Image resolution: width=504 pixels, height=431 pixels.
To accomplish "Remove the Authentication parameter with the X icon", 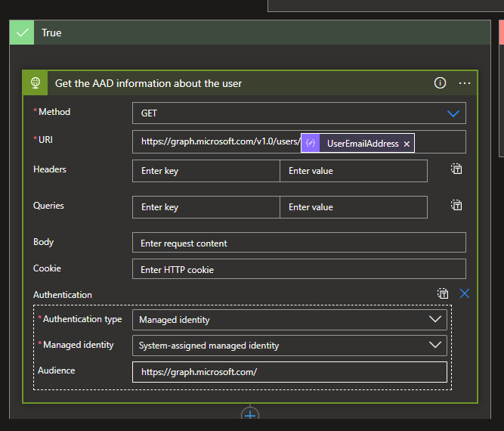I will (x=465, y=293).
